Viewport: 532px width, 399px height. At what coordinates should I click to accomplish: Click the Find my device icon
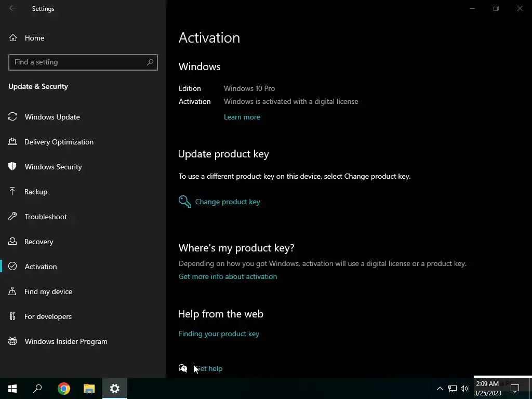click(x=12, y=291)
